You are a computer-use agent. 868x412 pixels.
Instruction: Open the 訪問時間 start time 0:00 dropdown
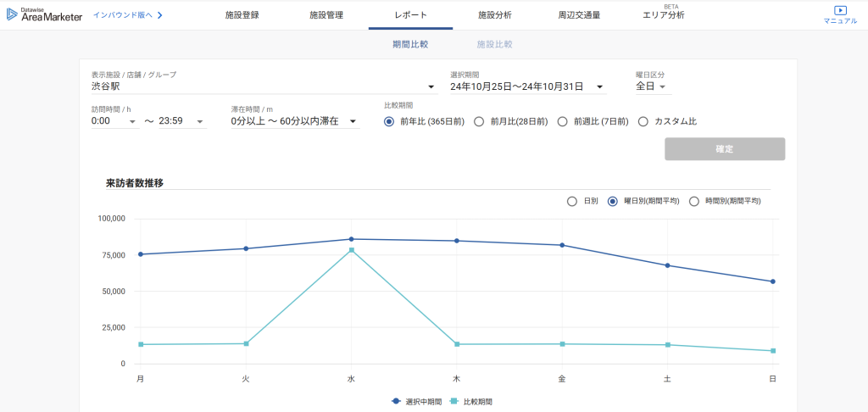tap(132, 122)
